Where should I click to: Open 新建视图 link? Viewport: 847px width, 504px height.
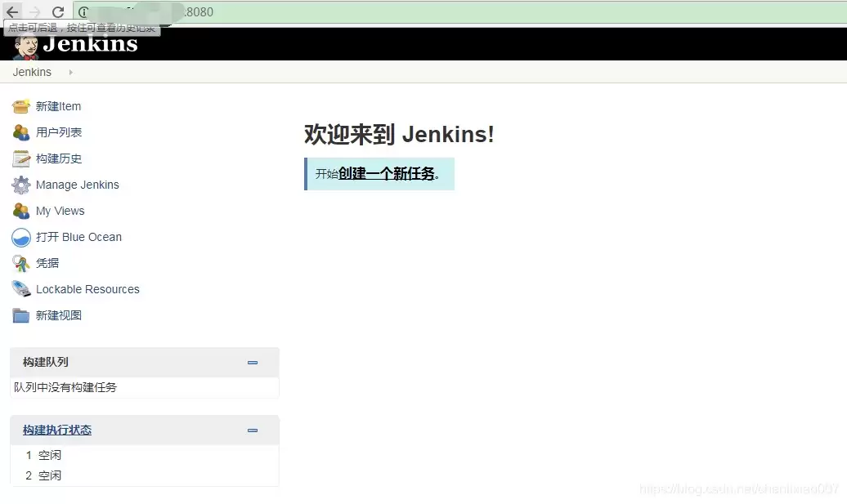pyautogui.click(x=59, y=315)
